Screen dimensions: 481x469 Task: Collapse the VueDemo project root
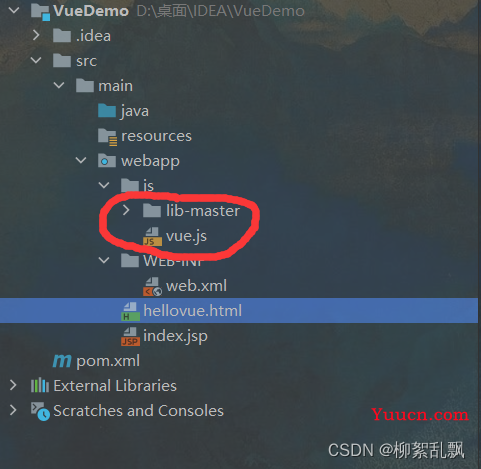click(x=14, y=10)
